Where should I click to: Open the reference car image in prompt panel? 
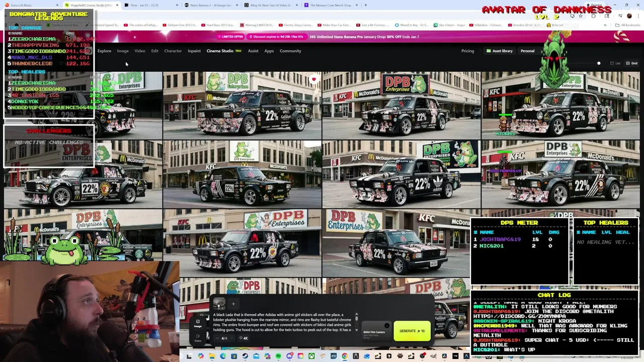(x=219, y=304)
